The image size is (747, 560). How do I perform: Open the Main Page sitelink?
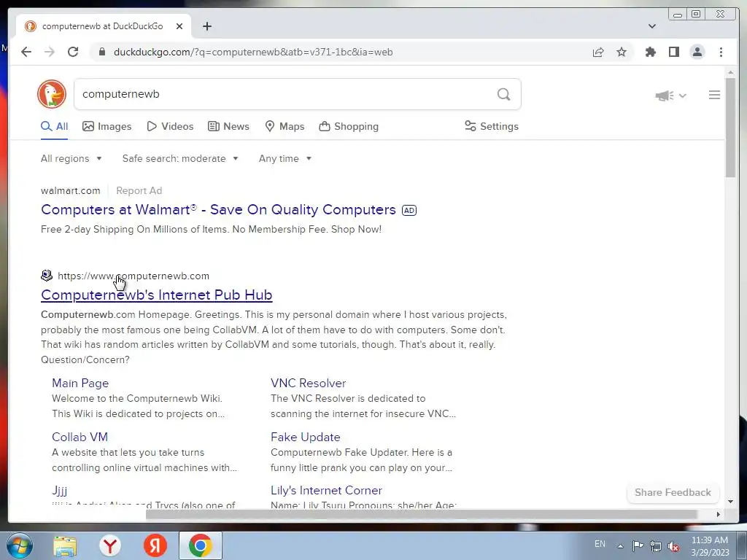tap(80, 383)
